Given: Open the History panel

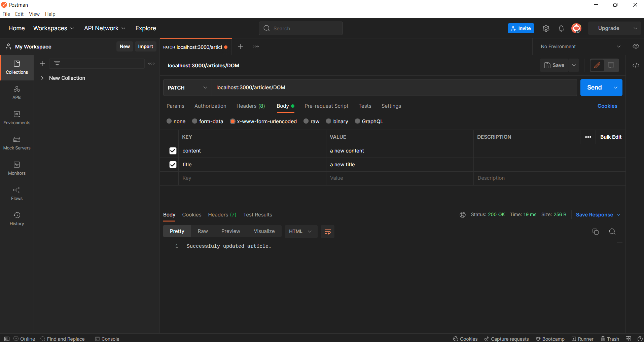Looking at the screenshot, I should 17,218.
